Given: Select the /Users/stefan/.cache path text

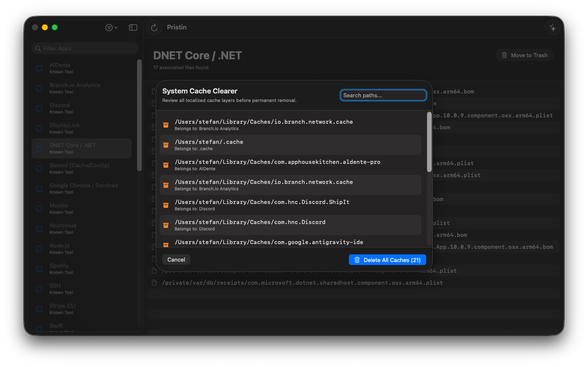Looking at the screenshot, I should (209, 142).
